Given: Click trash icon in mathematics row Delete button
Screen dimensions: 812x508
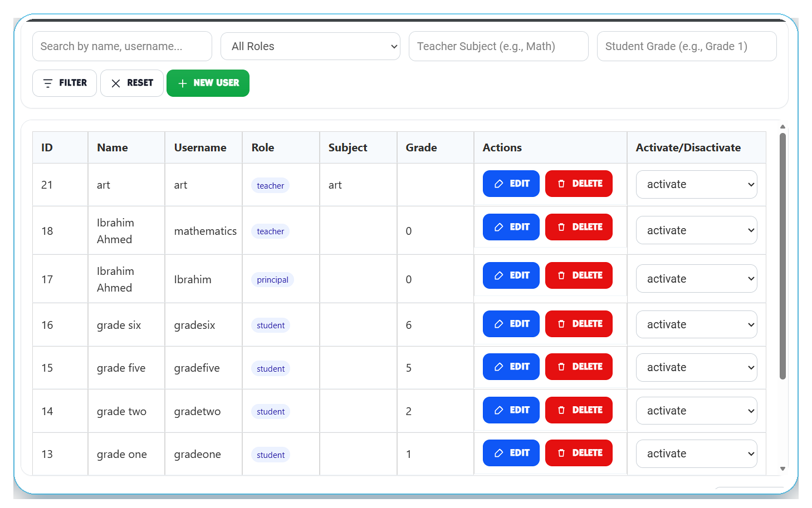Looking at the screenshot, I should point(561,227).
